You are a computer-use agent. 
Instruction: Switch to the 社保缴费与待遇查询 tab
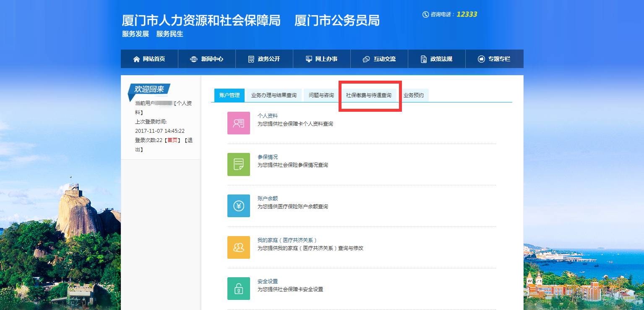pyautogui.click(x=368, y=95)
